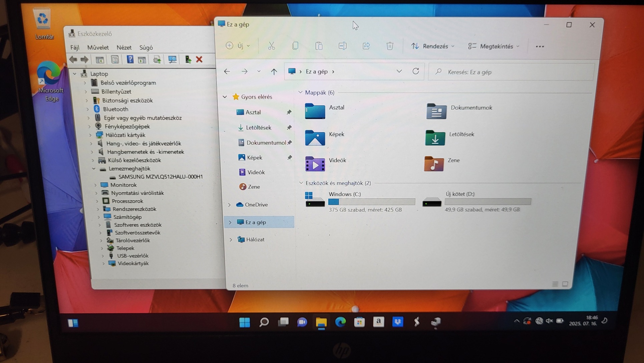Click the Share icon in Explorer toolbar
644x363 pixels.
point(366,46)
